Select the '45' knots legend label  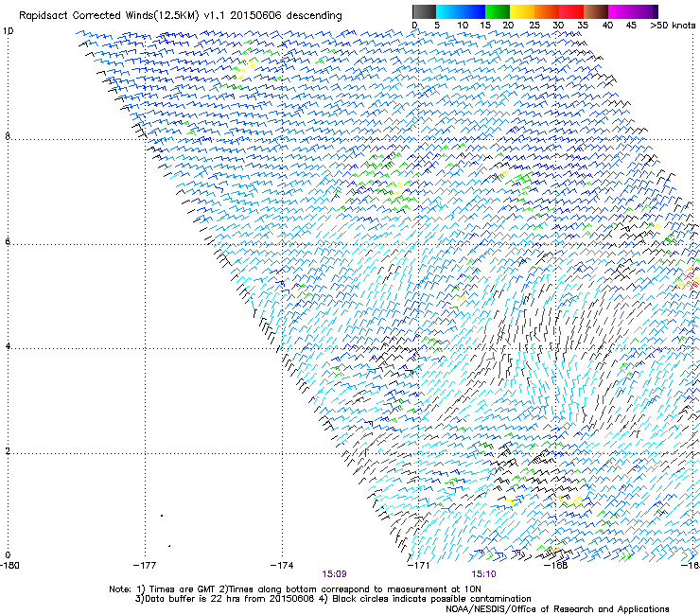click(x=631, y=26)
